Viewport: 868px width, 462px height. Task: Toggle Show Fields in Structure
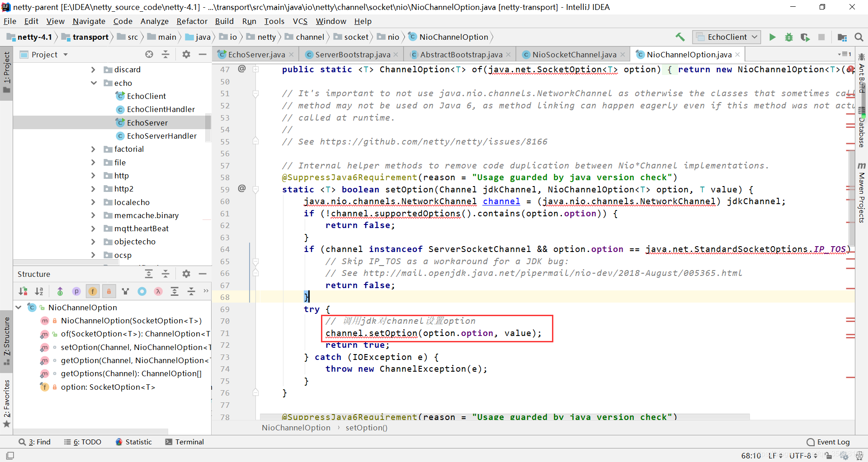[93, 291]
